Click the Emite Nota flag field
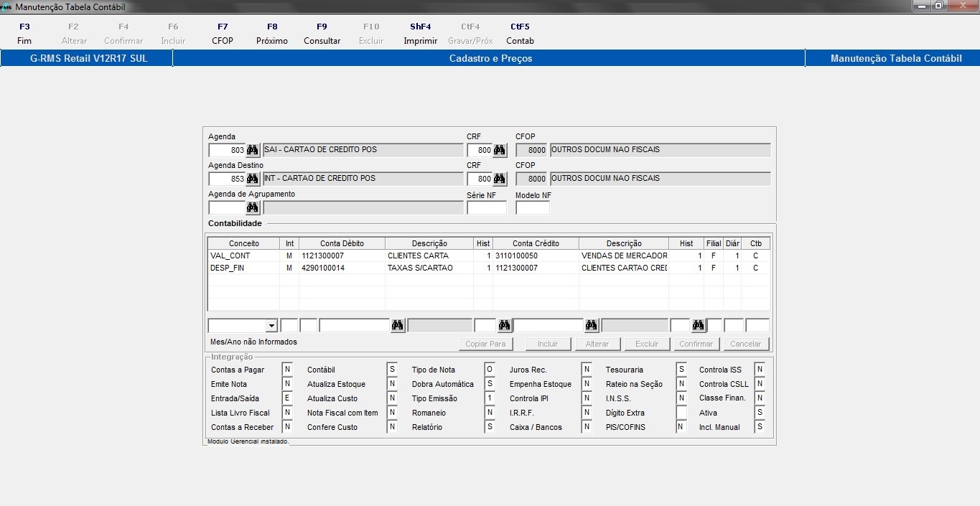 [287, 384]
